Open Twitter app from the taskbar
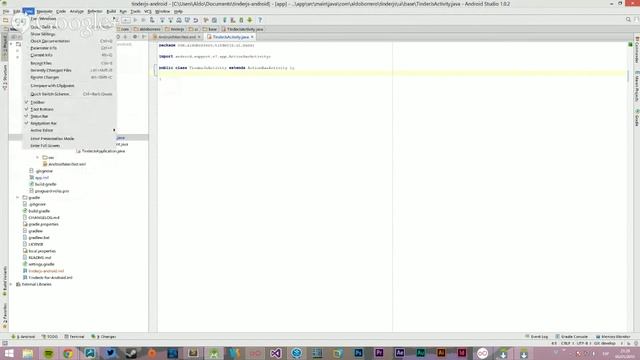This screenshot has height=360, width=640. point(110,353)
